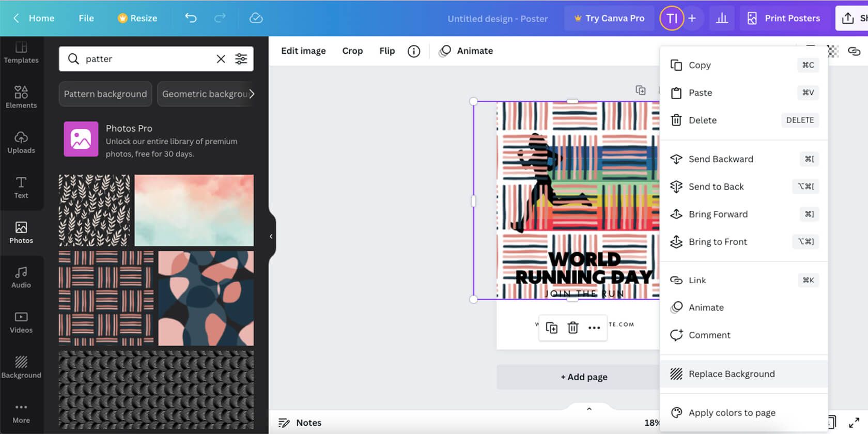The height and width of the screenshot is (434, 868).
Task: Select Animate in the context menu
Action: pyautogui.click(x=744, y=307)
